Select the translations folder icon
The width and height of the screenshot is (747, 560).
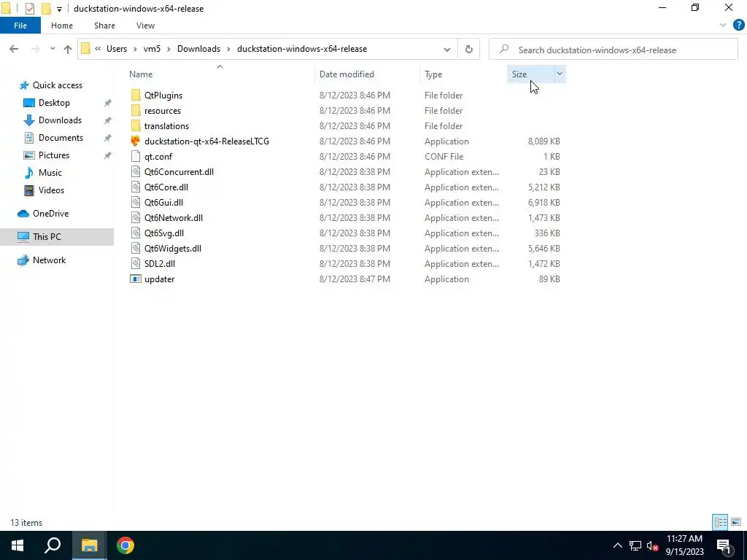136,125
